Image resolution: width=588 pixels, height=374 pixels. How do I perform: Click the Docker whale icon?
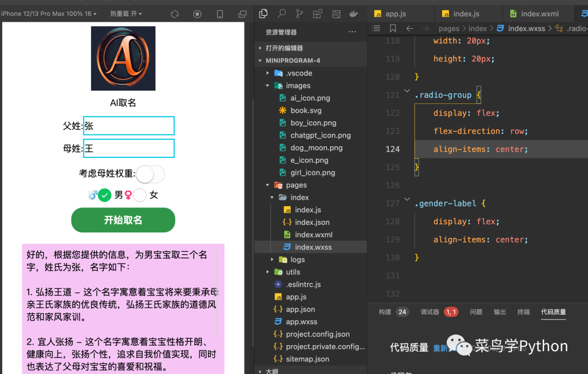[353, 14]
